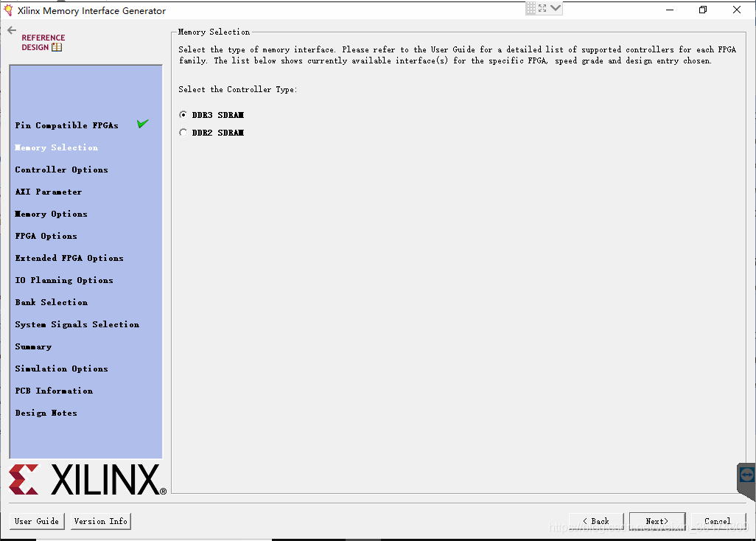Click the back arrow icon at top left
This screenshot has width=756, height=541.
(12, 30)
